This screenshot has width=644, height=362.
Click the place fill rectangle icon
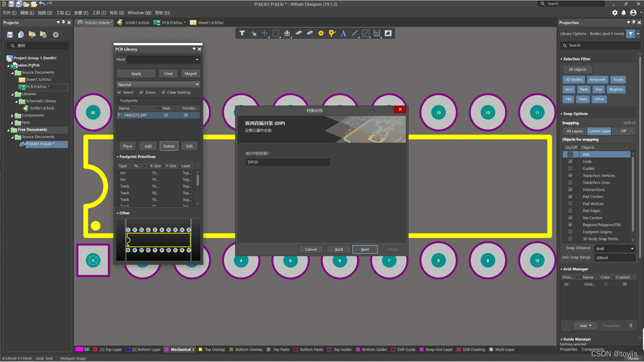point(388,33)
